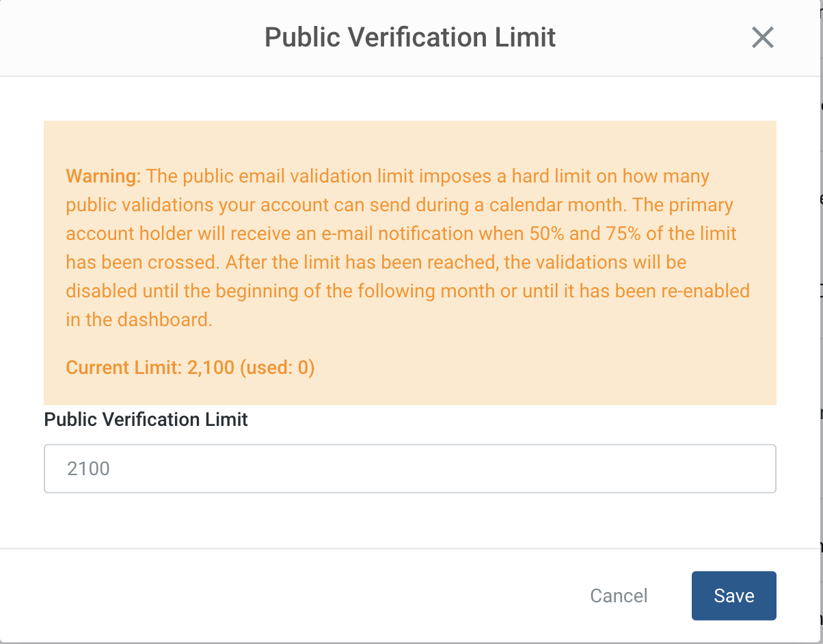The height and width of the screenshot is (644, 823).
Task: Select the Current Limit: 2,100 text
Action: pyautogui.click(x=150, y=368)
